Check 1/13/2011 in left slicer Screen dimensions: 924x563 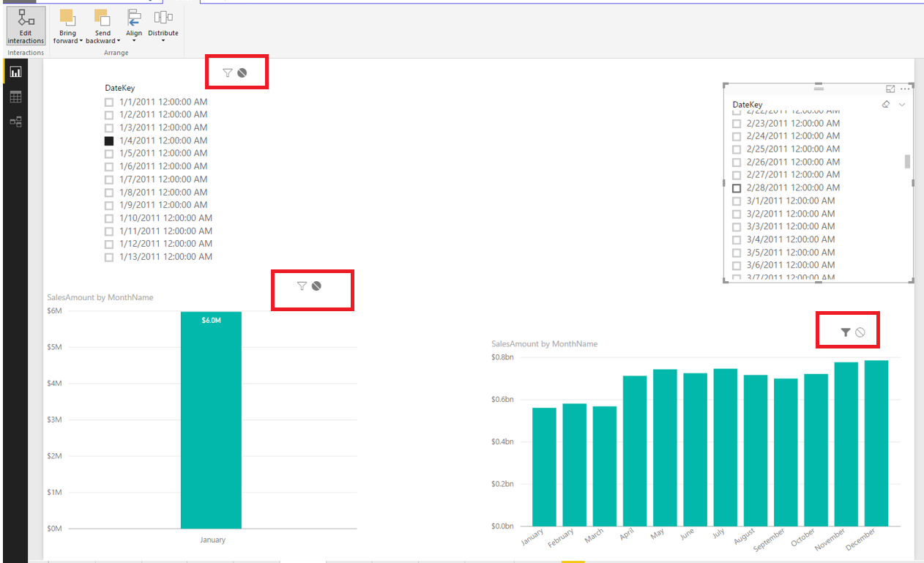pos(109,257)
